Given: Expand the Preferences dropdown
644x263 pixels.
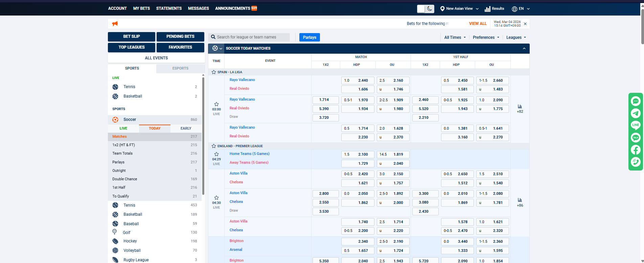Looking at the screenshot, I should coord(486,37).
